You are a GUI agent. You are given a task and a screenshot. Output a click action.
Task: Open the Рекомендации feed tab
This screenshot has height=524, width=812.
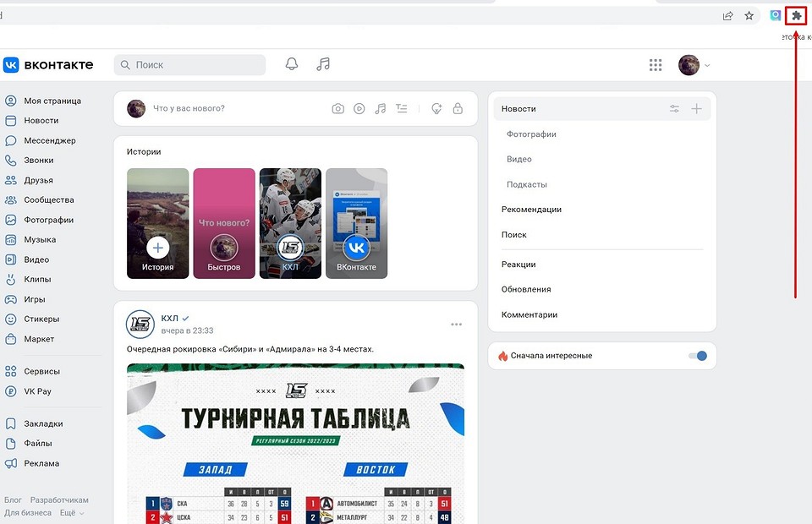pos(531,210)
